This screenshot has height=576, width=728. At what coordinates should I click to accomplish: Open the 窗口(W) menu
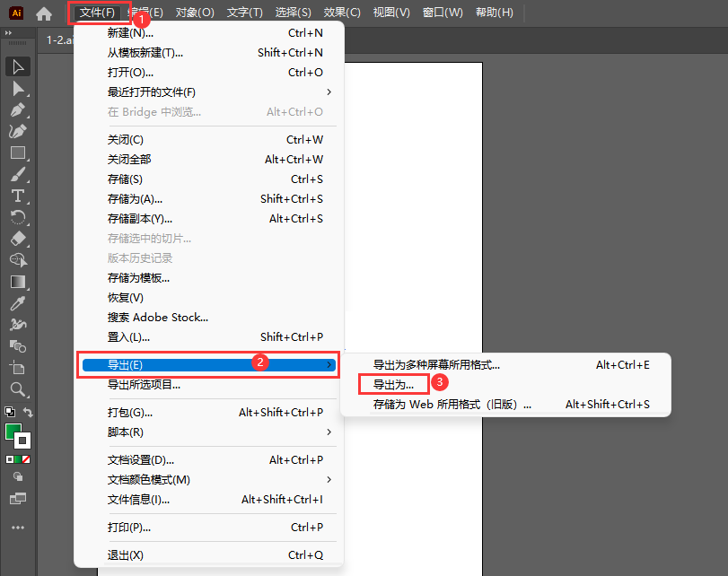tap(443, 13)
